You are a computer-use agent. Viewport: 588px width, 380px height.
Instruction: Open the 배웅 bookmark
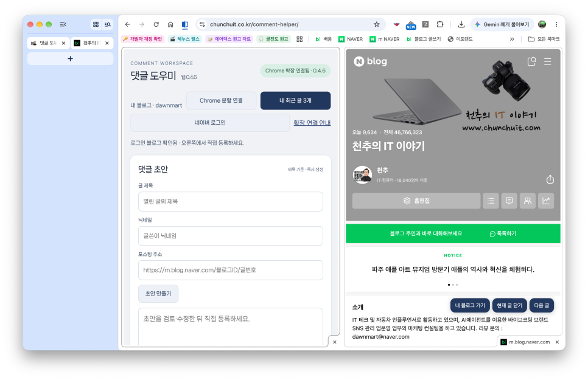point(324,39)
